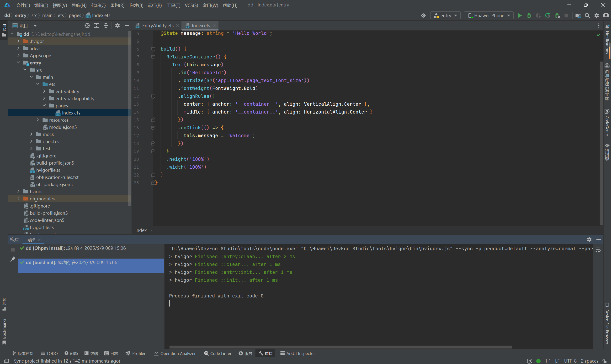
Task: Open IDE settings gear in top toolbar
Action: (x=596, y=16)
